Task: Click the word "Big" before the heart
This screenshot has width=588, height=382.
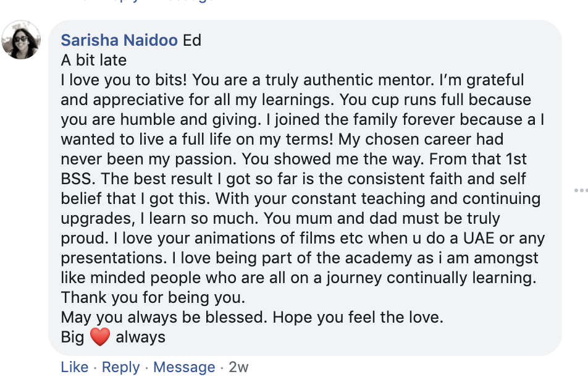Action: pos(72,337)
